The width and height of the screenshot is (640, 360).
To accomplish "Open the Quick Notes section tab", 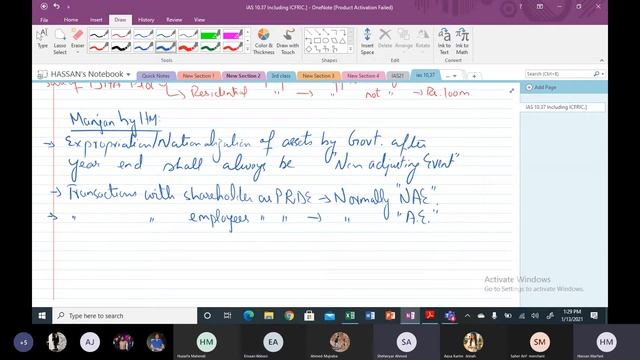I will click(156, 76).
